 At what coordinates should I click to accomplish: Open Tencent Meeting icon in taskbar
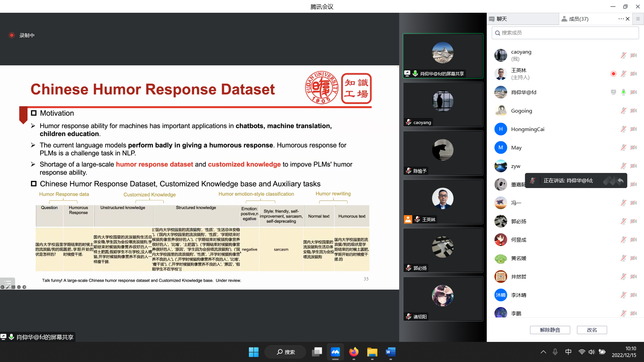[335, 352]
